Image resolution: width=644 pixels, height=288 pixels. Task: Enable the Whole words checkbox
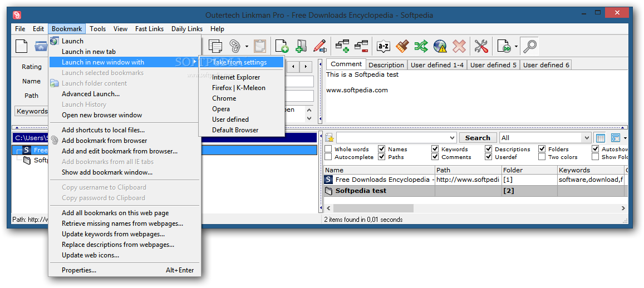coord(328,149)
